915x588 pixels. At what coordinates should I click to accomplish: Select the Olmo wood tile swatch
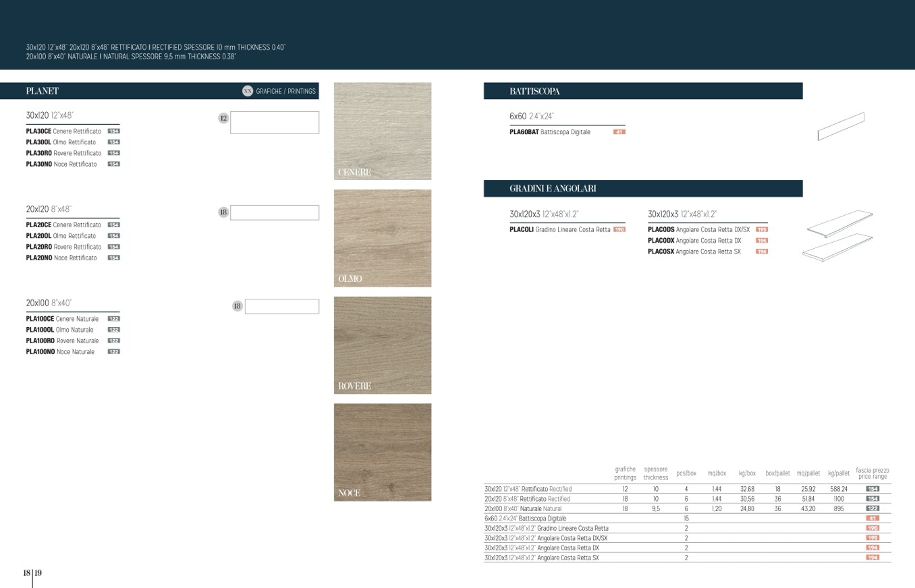click(x=383, y=238)
